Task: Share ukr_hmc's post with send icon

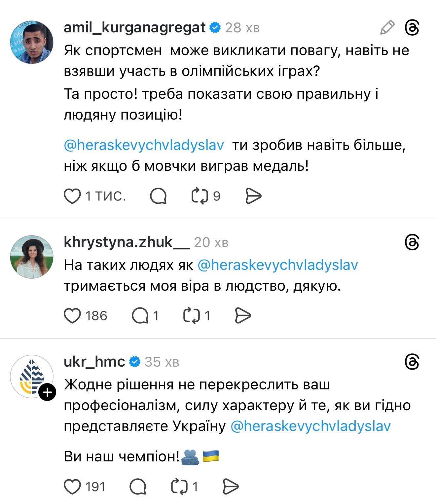Action: (x=231, y=486)
